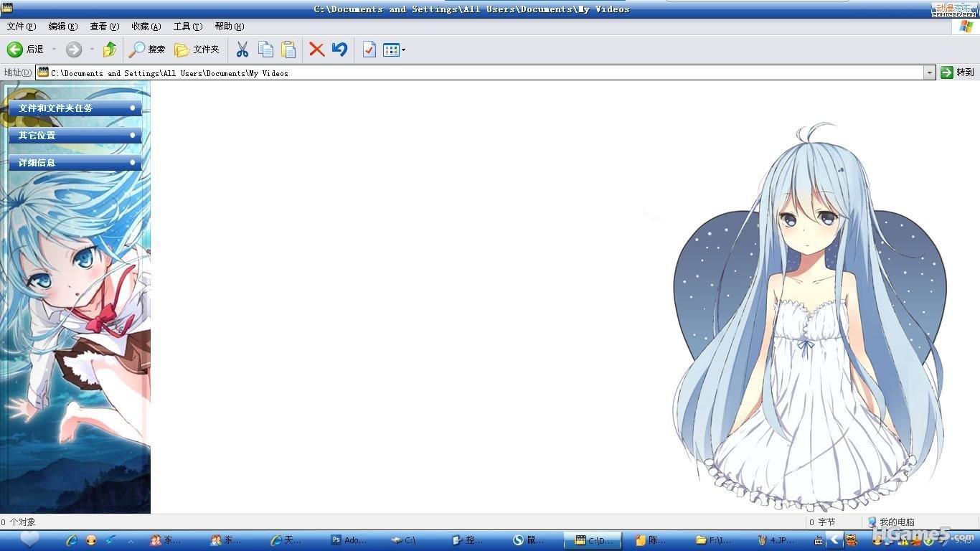Click the title bar window icon
Viewport: 980px width, 551px height.
coord(7,8)
